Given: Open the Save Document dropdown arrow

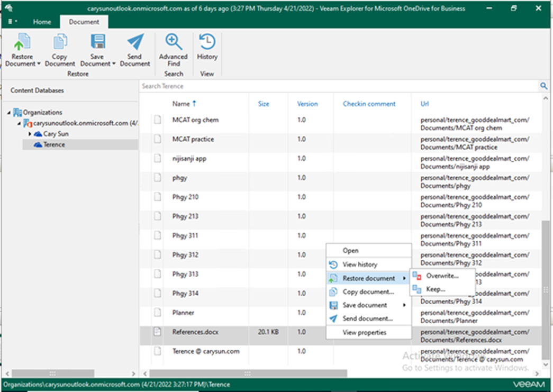Looking at the screenshot, I should 114,64.
